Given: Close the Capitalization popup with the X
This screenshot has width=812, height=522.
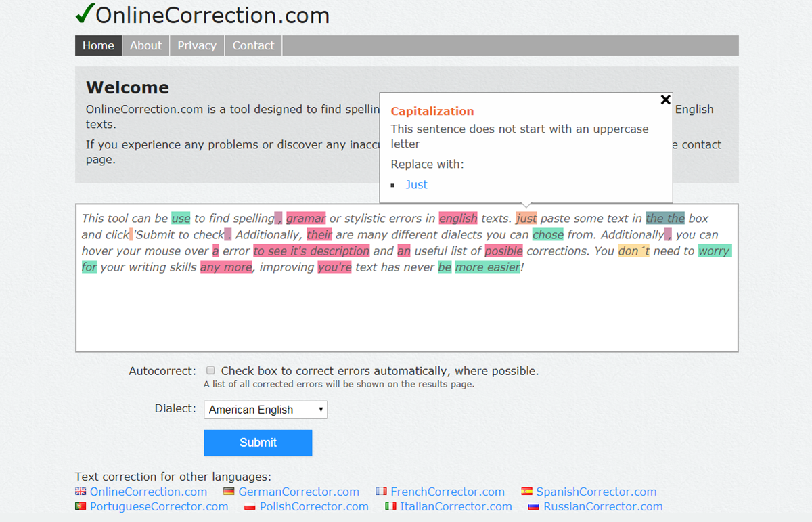Looking at the screenshot, I should [x=665, y=100].
